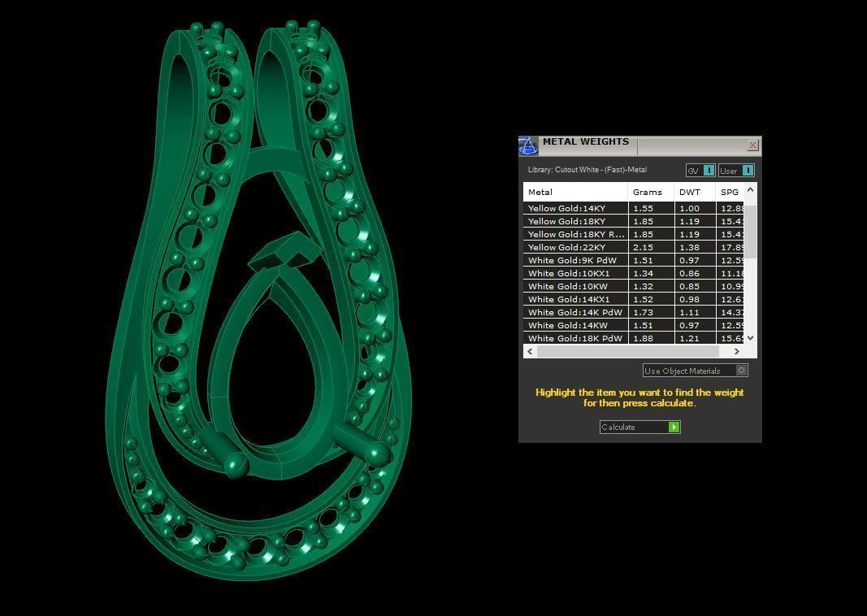Click the Calculate button
Screen dimensions: 867x616
tap(639, 427)
